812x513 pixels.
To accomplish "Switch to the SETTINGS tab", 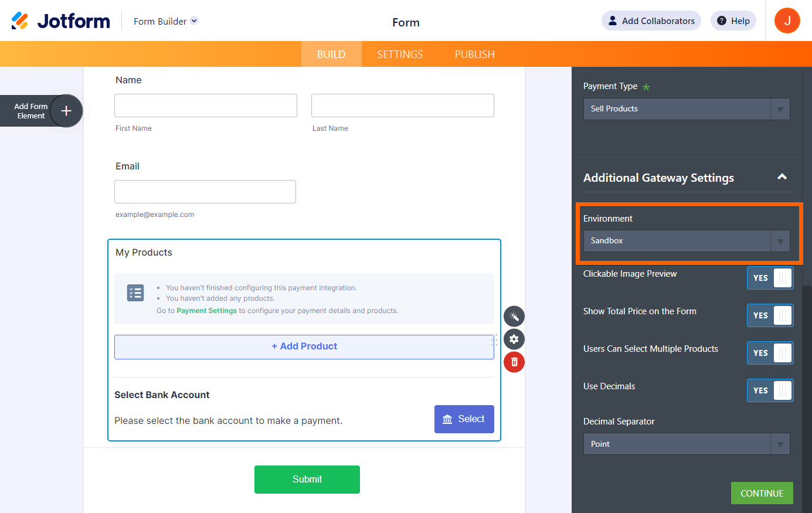I will (x=400, y=55).
